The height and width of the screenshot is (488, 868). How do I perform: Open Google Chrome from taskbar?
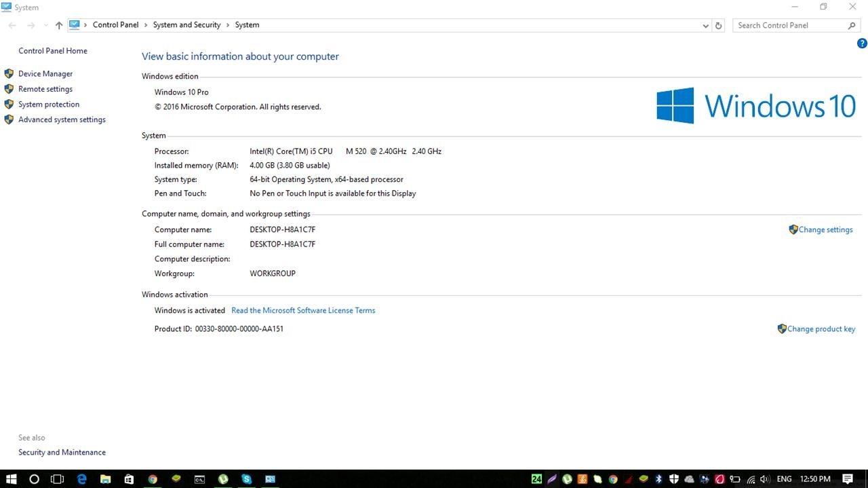(153, 478)
